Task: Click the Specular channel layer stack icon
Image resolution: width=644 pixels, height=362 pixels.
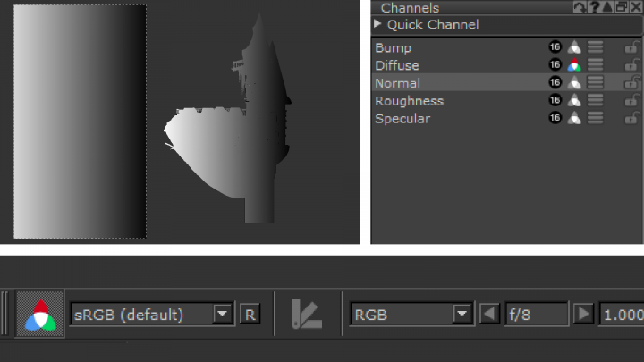Action: (595, 118)
